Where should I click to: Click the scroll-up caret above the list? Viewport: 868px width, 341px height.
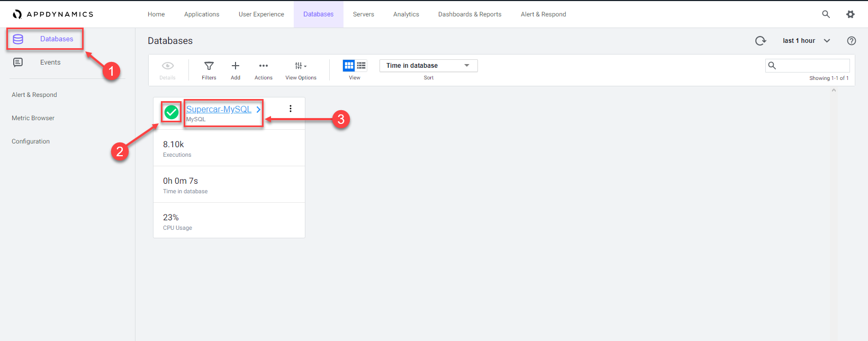834,90
